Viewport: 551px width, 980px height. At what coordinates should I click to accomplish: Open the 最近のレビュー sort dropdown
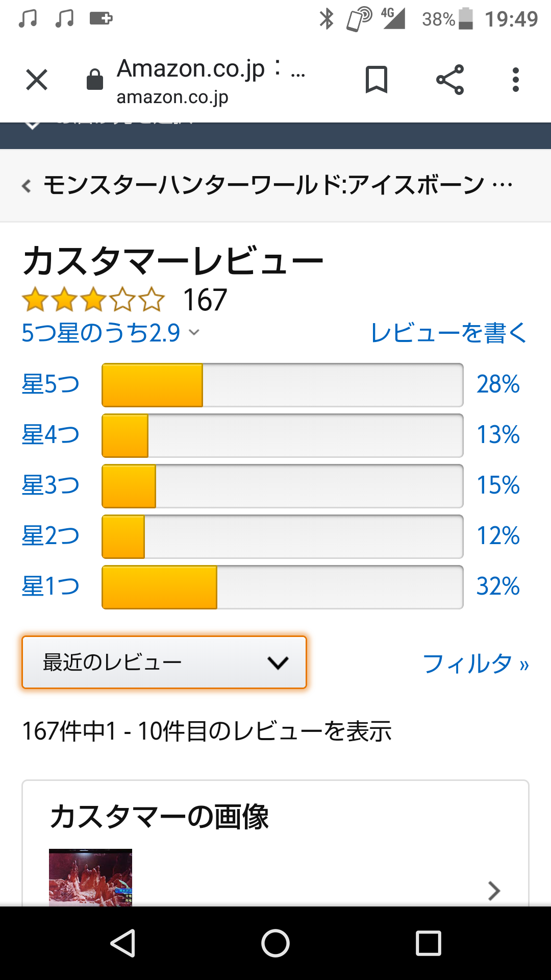click(164, 663)
